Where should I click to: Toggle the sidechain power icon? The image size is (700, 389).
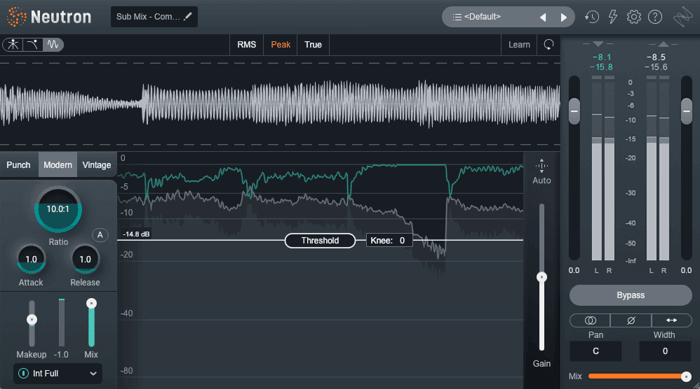tap(24, 373)
